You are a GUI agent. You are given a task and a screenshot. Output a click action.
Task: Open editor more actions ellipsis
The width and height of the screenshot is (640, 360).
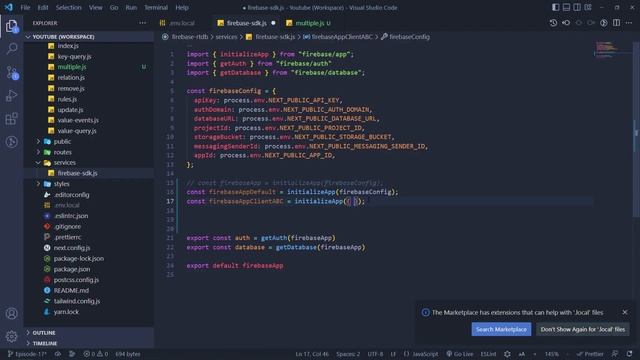(629, 23)
